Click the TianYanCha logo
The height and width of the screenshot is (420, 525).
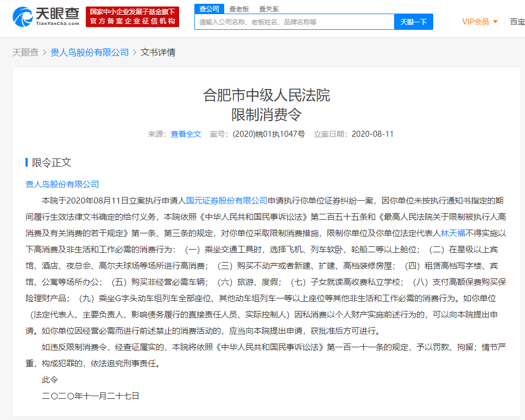(x=46, y=17)
